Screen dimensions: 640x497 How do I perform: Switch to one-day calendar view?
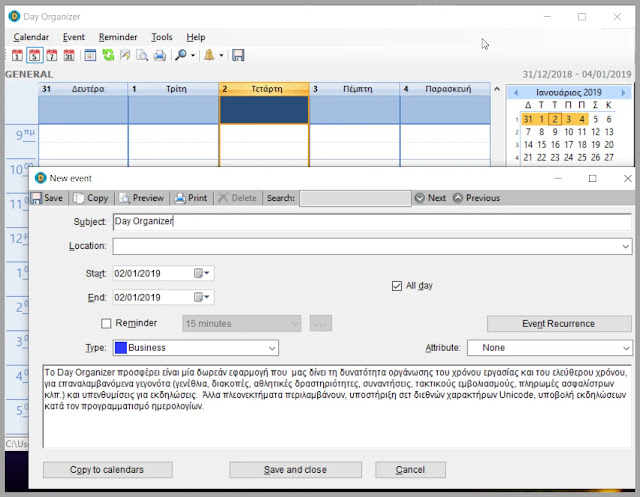(x=17, y=55)
